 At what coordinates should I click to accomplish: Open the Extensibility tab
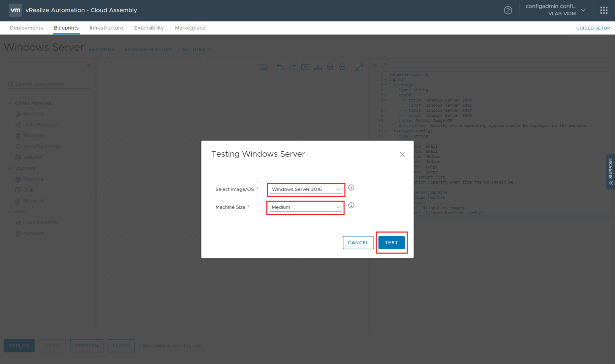(x=149, y=28)
